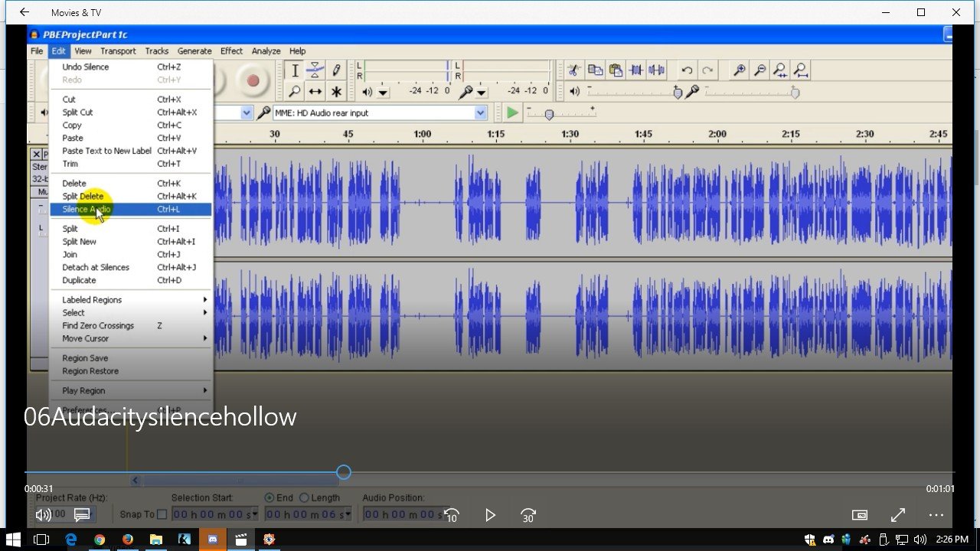This screenshot has width=980, height=551.
Task: Click the input meter microphone icon
Action: 465,92
